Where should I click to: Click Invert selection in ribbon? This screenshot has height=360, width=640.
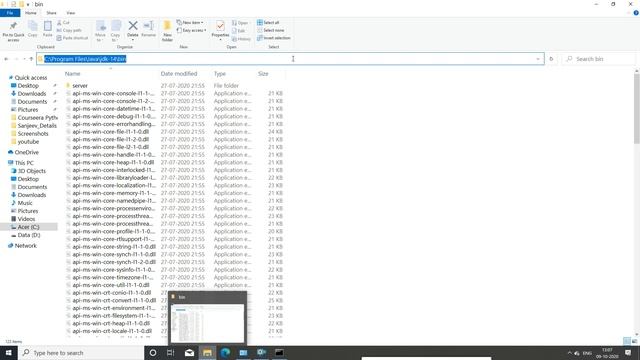pyautogui.click(x=273, y=38)
